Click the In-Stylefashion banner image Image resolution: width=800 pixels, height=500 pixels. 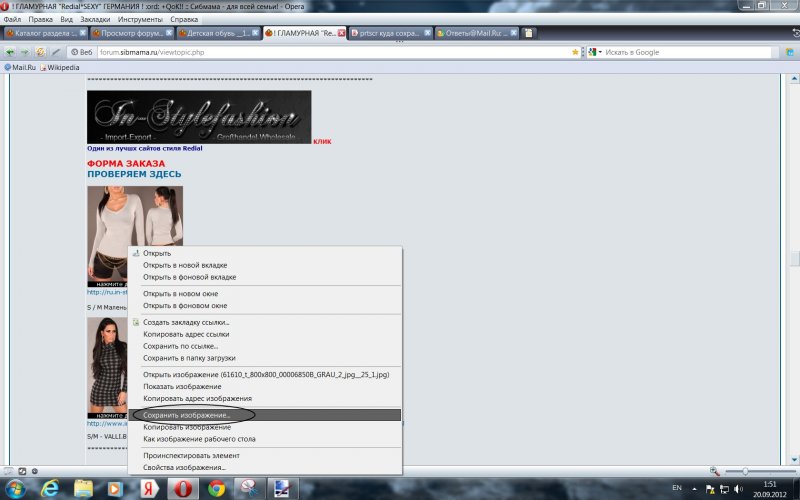tap(199, 117)
